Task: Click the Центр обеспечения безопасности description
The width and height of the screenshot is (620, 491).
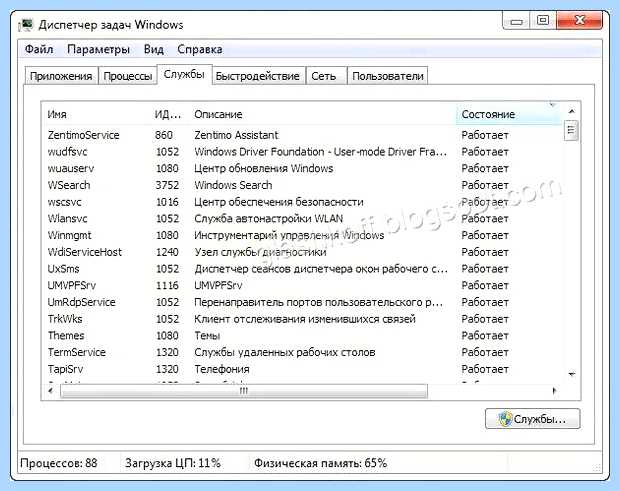Action: (x=278, y=202)
